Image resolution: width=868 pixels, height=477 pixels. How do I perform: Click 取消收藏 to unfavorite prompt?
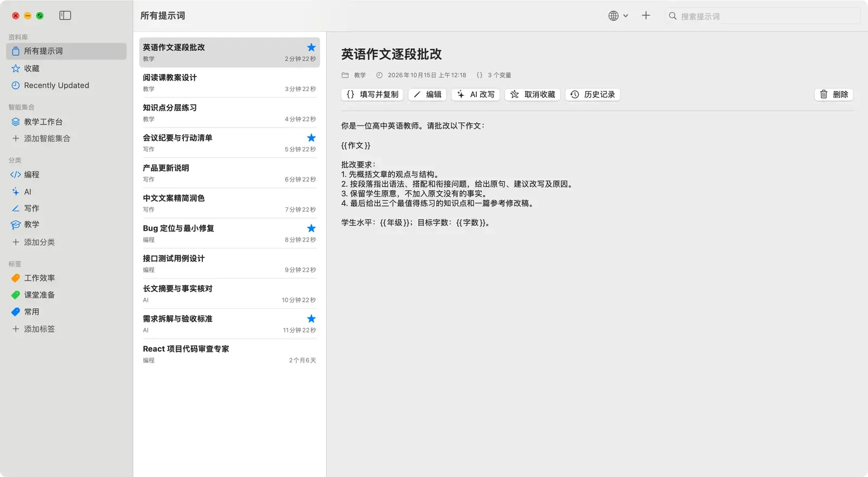click(x=533, y=94)
